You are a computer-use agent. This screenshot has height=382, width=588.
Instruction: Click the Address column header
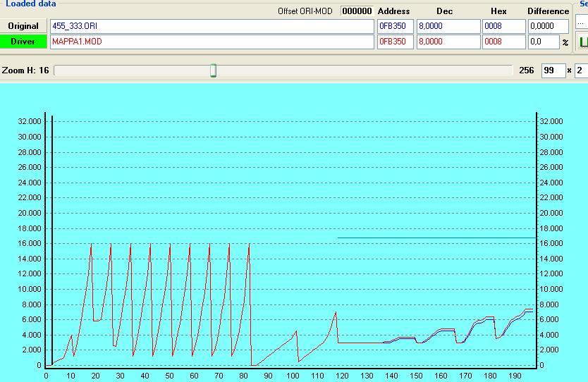click(393, 11)
